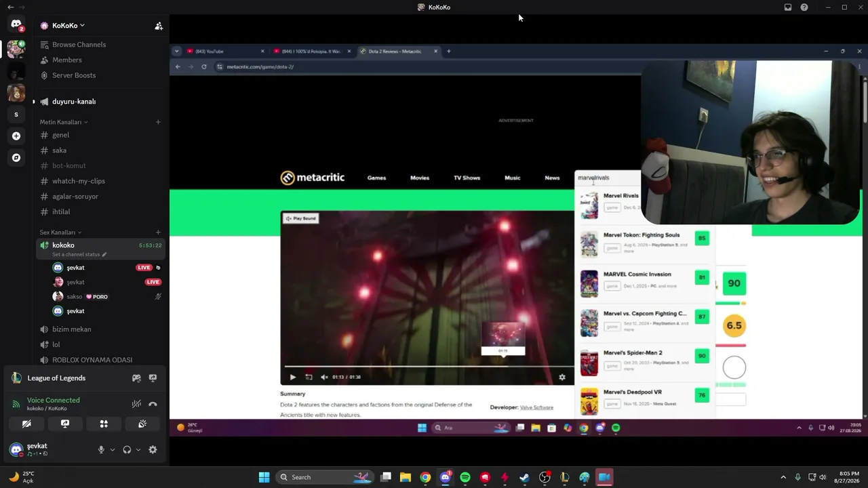Toggle headphone deafen in user panel
Image resolution: width=868 pixels, height=488 pixels.
click(127, 449)
